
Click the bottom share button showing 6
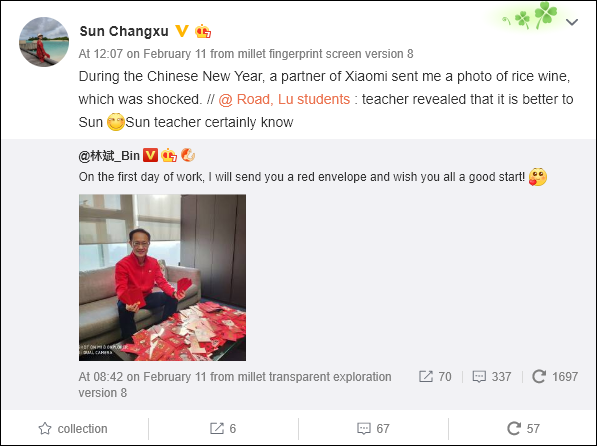pyautogui.click(x=223, y=429)
